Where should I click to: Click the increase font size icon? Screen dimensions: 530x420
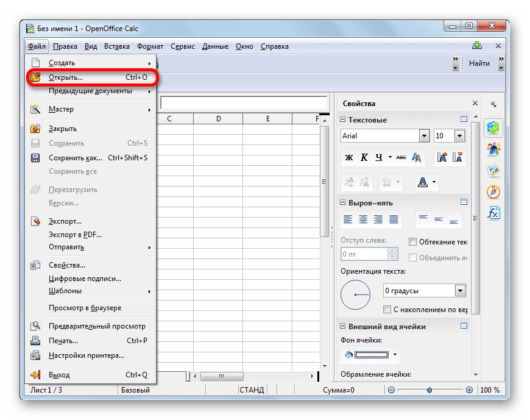point(442,157)
